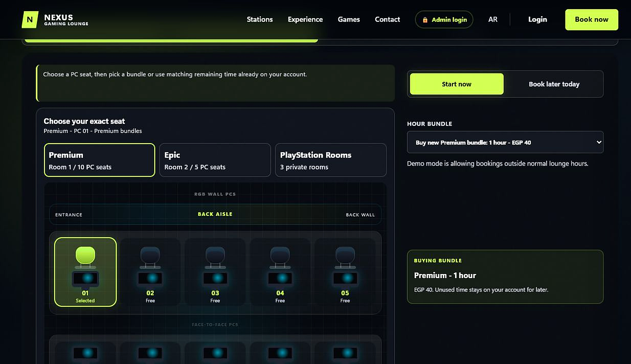Select the Epic room tab

[x=215, y=160]
